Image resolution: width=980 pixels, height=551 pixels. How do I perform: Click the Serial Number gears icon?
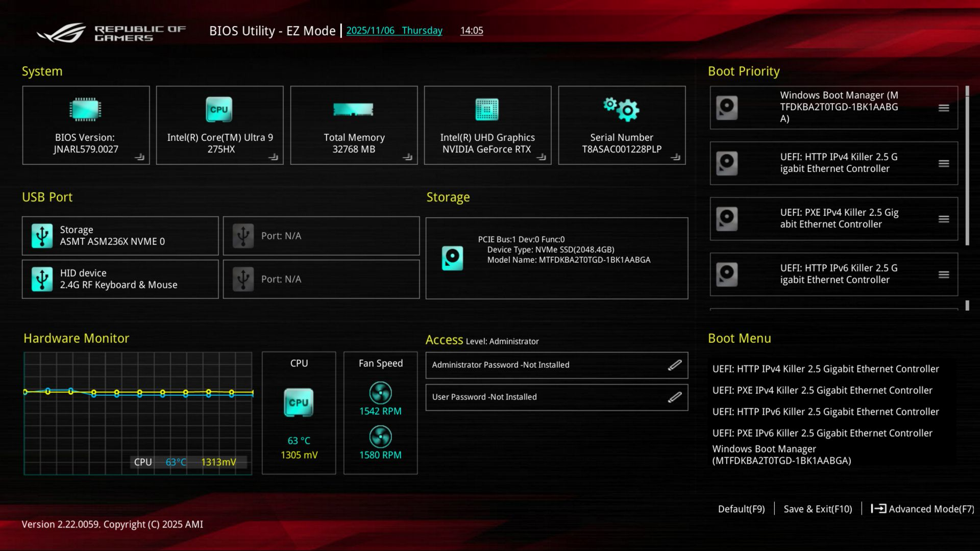pyautogui.click(x=621, y=109)
